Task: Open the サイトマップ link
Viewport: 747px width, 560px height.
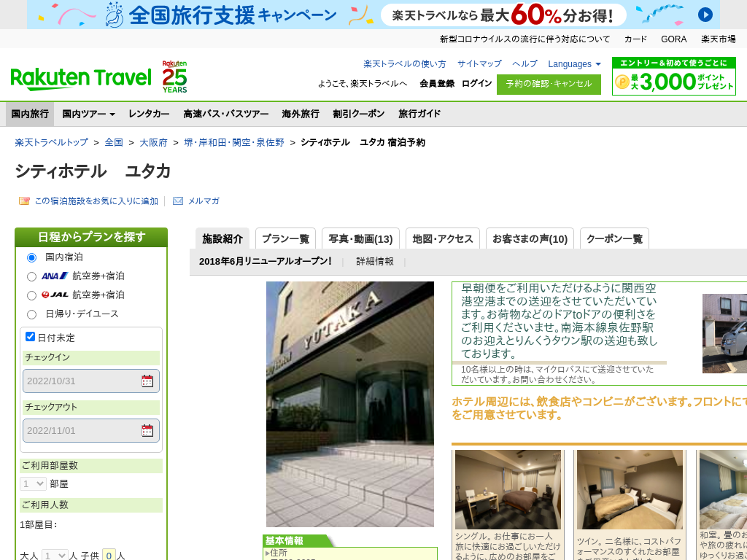Action: coord(479,64)
